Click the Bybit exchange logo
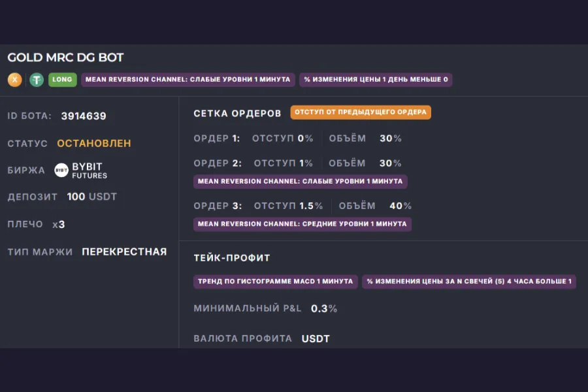The width and height of the screenshot is (588, 392). click(62, 170)
